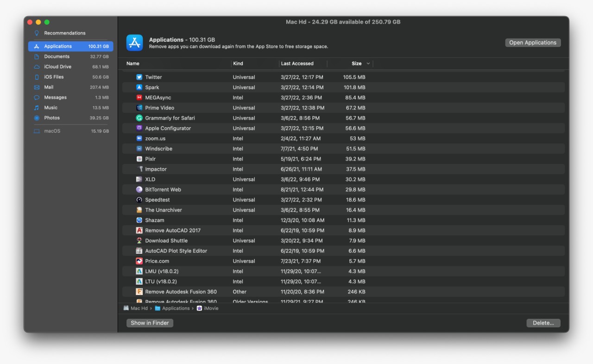This screenshot has height=364, width=593.
Task: Select the LTU (v18.0.2) icon
Action: (139, 281)
